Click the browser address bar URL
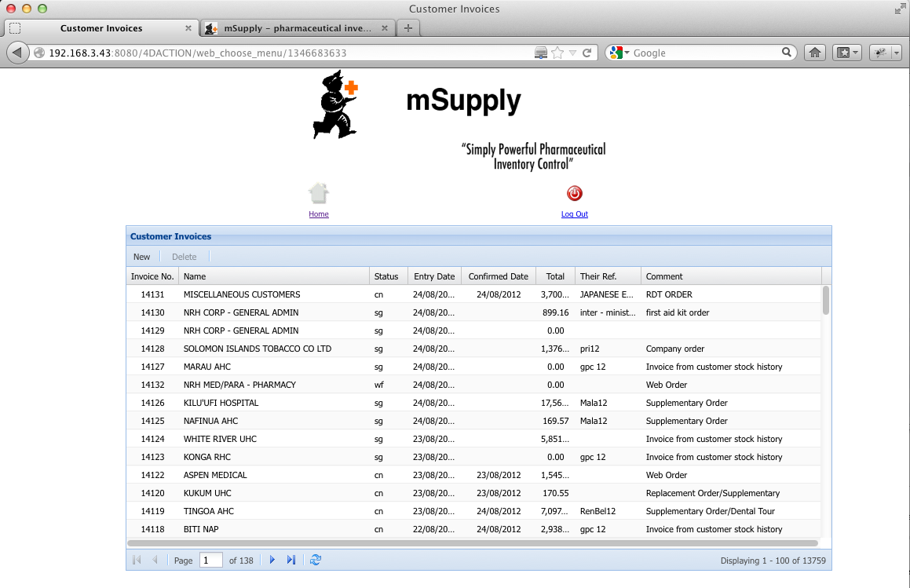 pyautogui.click(x=197, y=53)
